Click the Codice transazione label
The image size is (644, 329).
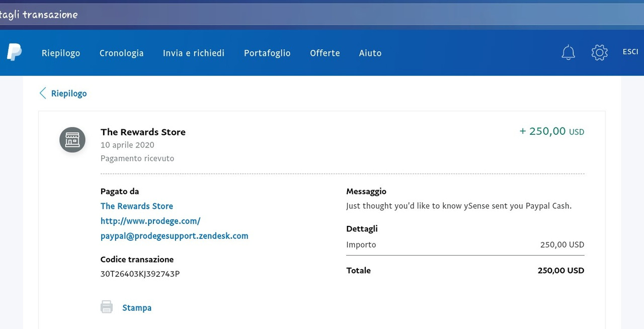point(137,260)
